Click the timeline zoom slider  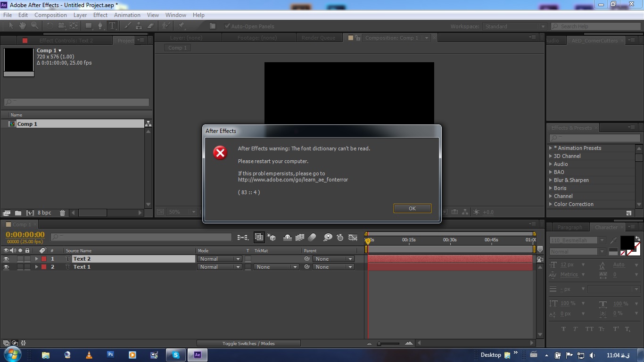click(389, 343)
